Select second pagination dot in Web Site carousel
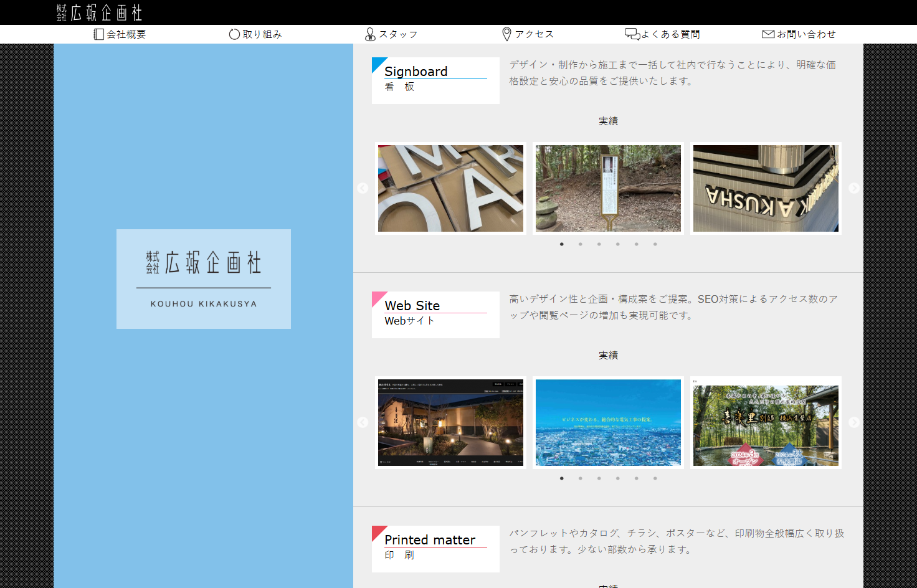 point(581,478)
